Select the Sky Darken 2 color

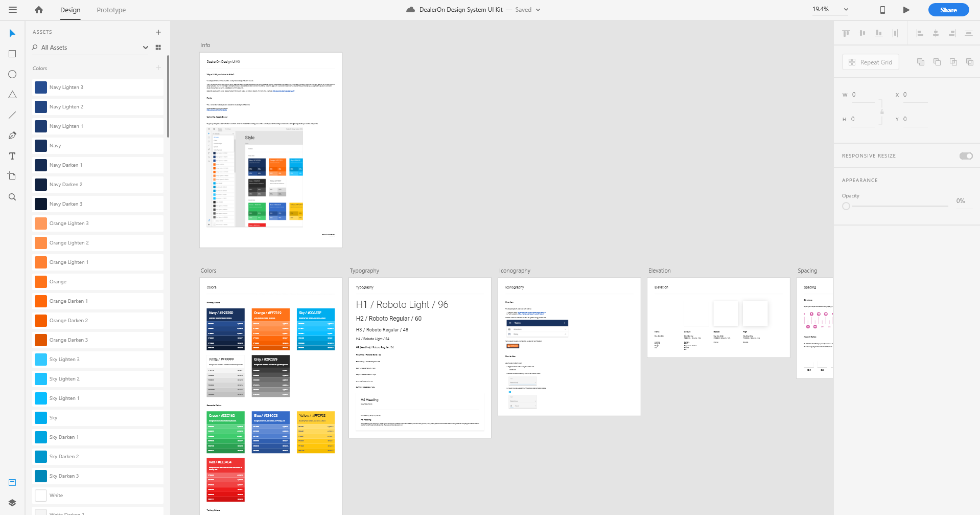[98, 457]
